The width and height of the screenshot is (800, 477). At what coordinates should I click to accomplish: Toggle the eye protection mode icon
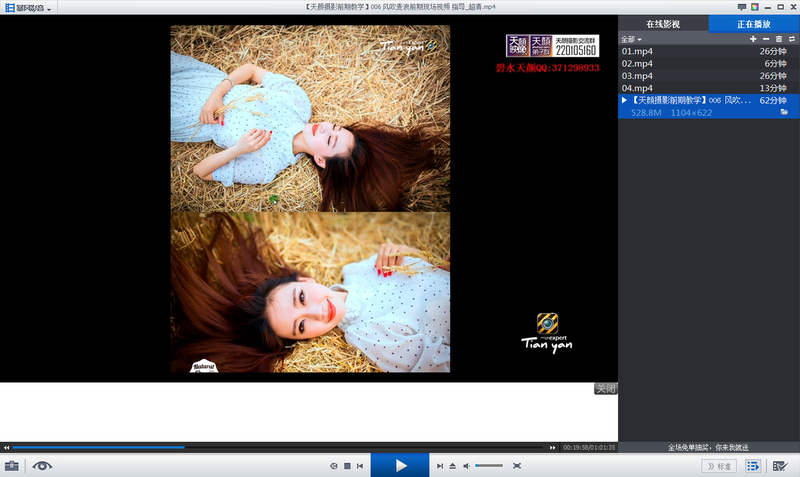(42, 466)
